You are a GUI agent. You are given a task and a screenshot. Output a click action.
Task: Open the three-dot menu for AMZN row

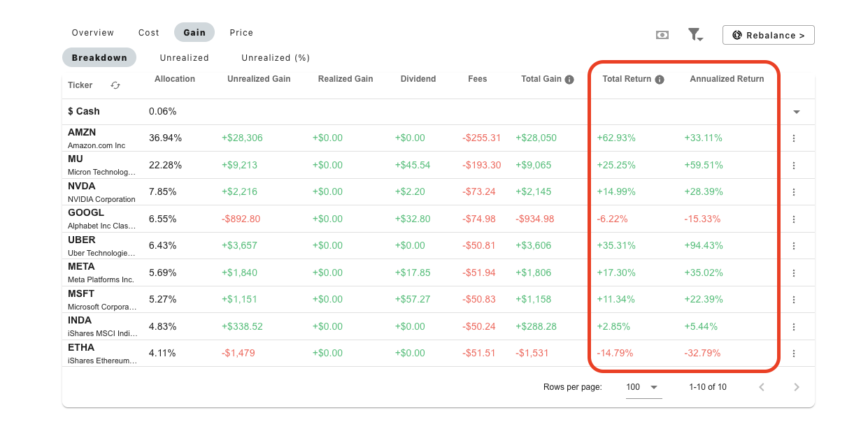794,138
